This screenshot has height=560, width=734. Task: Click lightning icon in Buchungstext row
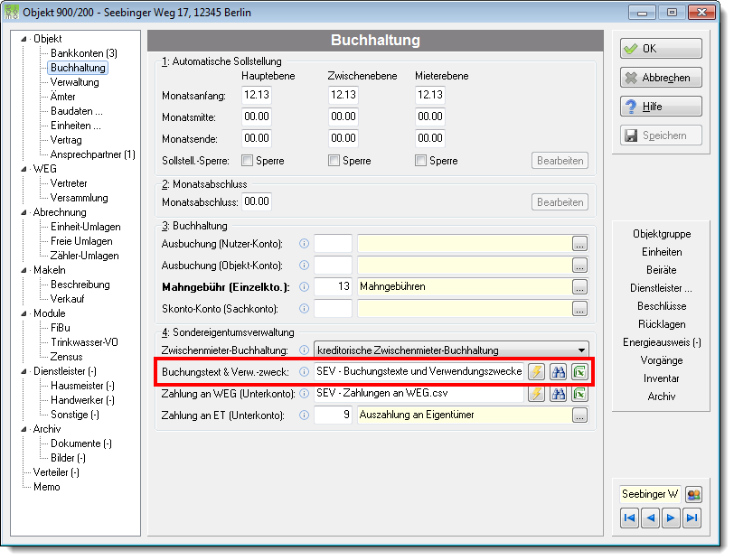tap(536, 372)
